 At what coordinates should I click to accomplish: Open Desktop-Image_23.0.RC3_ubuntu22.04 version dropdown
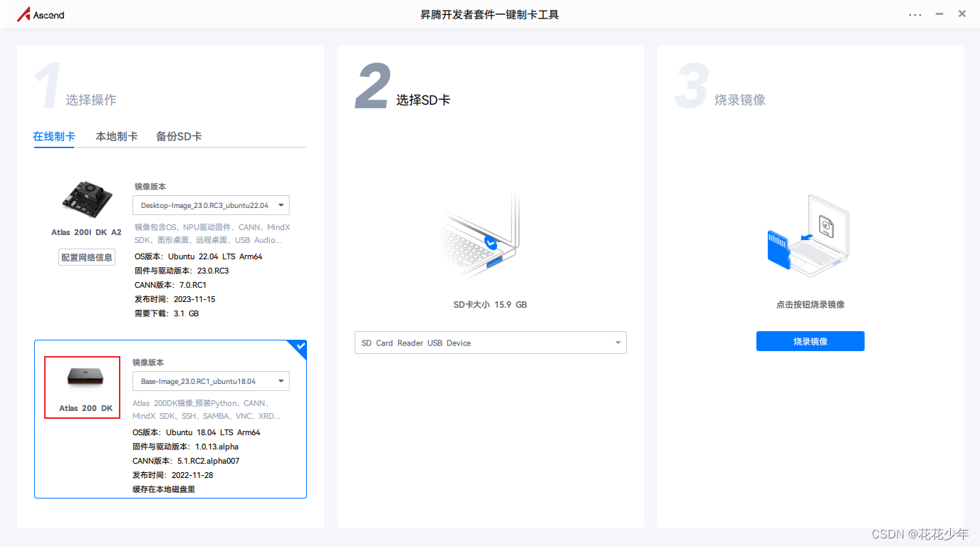[x=211, y=205]
